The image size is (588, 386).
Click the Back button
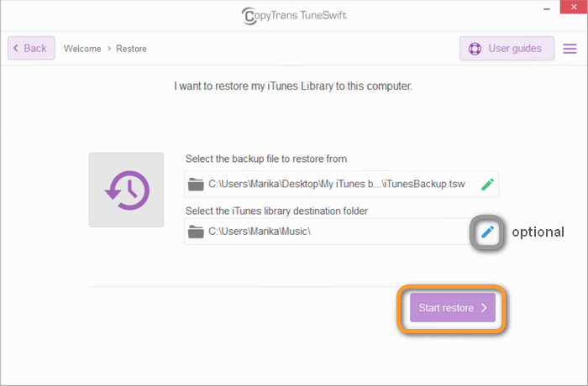click(31, 49)
